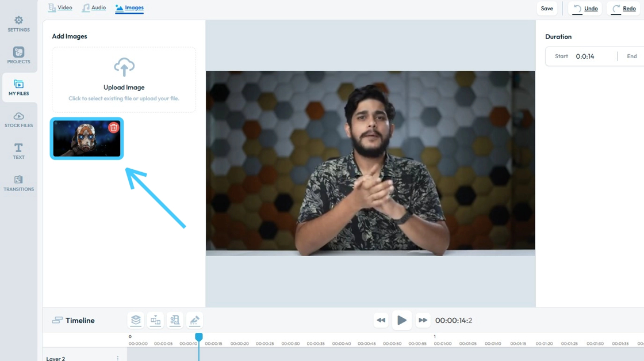
Task: Click the Layer 2 track label
Action: [x=55, y=359]
